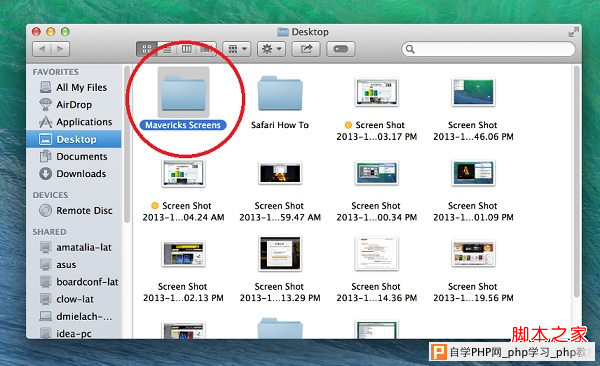
Task: Click the Edit Tags toolbar button
Action: coord(341,49)
